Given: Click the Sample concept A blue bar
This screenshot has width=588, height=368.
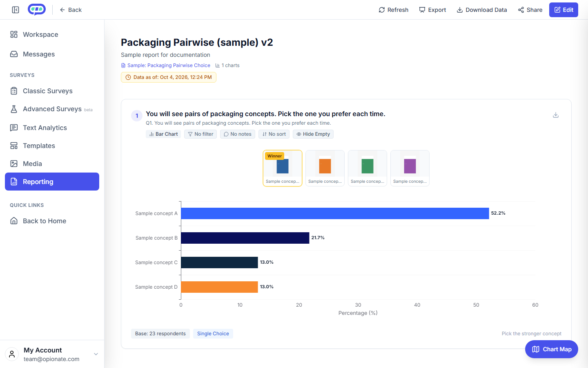Looking at the screenshot, I should [x=335, y=213].
